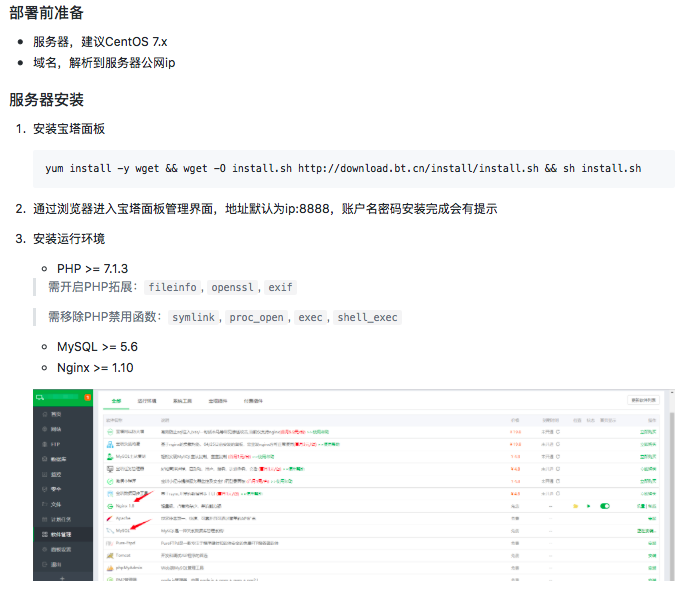Click the plus icon at the sidebar bottom
Image resolution: width=683 pixels, height=593 pixels.
pos(62,578)
